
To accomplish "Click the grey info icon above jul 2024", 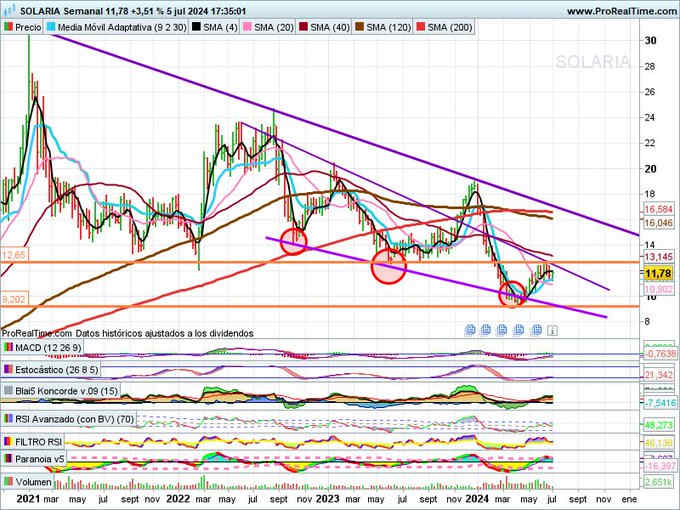I will tap(552, 330).
